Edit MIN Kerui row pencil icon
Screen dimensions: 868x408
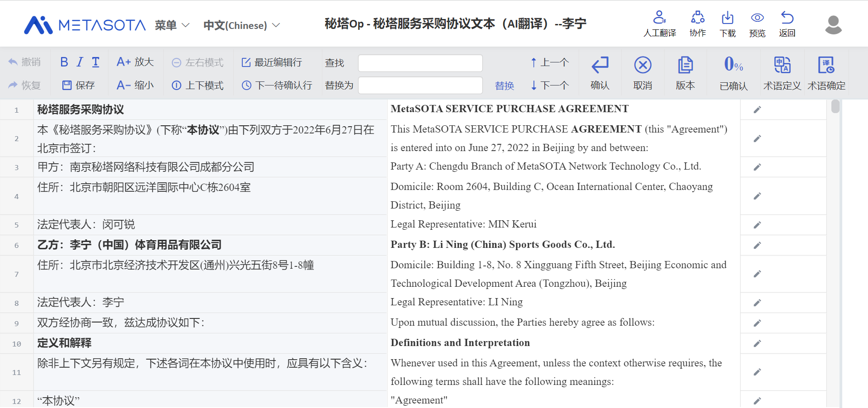(x=757, y=225)
